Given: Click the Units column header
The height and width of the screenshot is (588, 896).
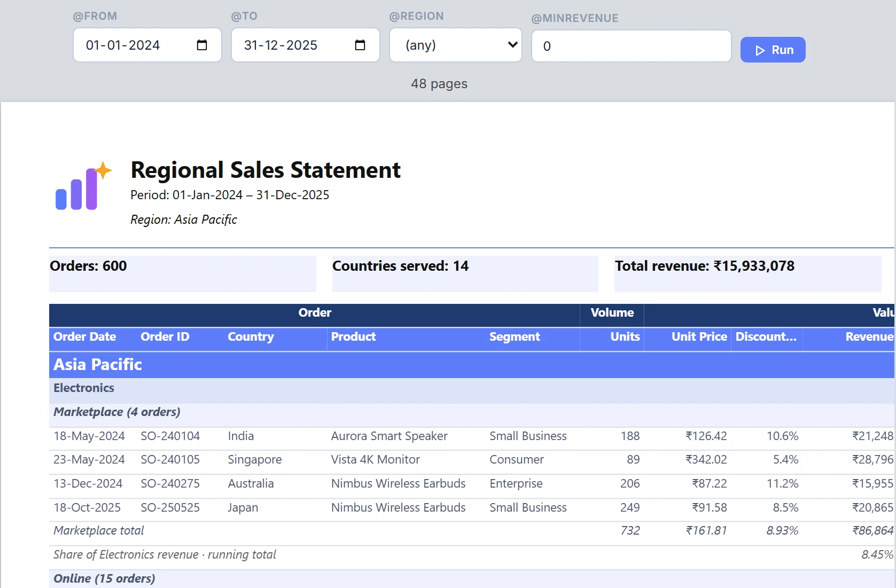Looking at the screenshot, I should coord(625,337).
